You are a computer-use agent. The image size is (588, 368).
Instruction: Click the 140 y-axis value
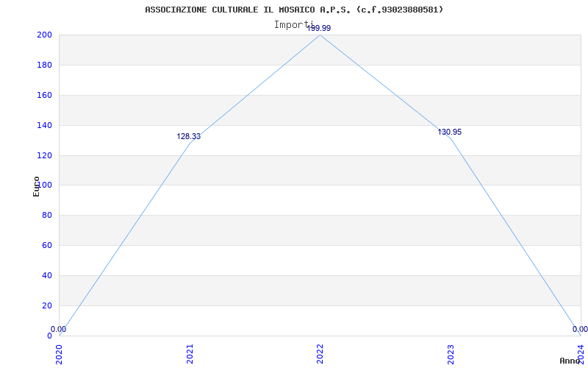point(44,125)
